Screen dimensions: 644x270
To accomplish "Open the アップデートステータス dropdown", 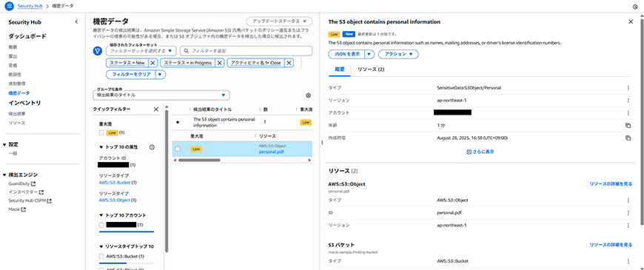I will (x=279, y=21).
